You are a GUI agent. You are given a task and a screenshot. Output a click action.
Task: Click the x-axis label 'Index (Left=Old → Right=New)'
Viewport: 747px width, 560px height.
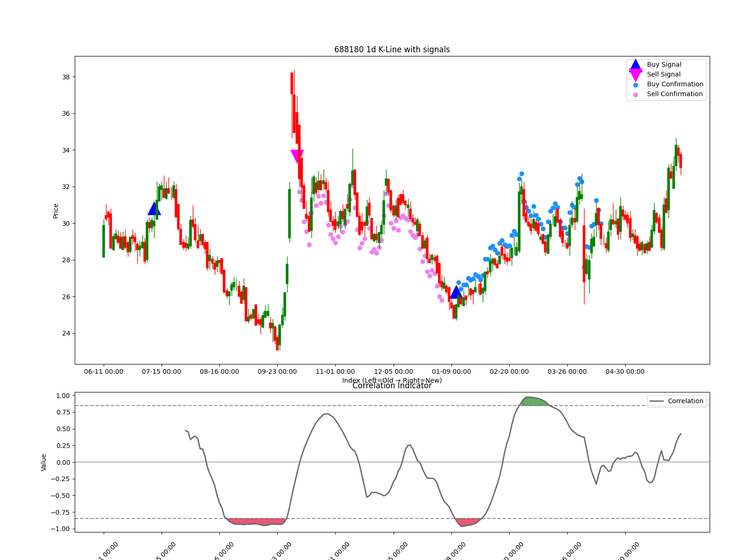392,380
